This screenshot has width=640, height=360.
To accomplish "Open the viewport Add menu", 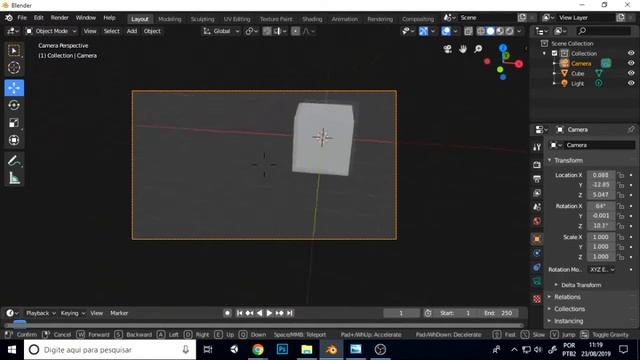I will tap(132, 31).
